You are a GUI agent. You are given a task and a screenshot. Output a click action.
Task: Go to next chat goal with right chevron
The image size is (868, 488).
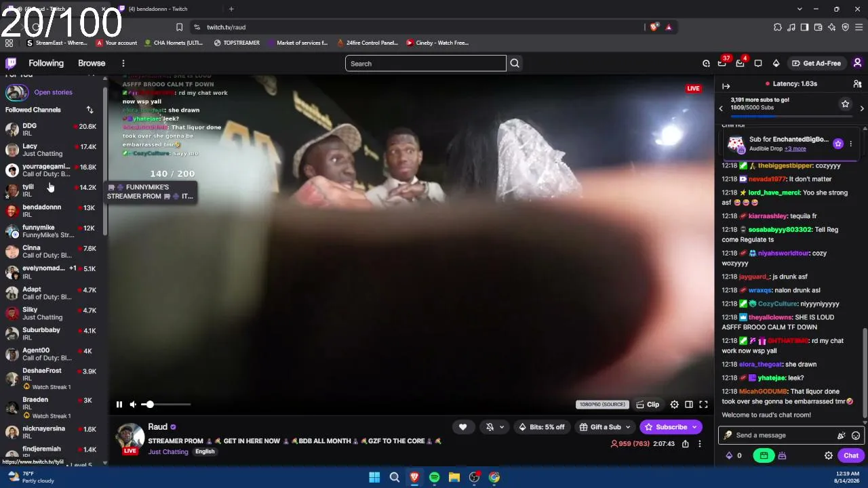tap(862, 108)
